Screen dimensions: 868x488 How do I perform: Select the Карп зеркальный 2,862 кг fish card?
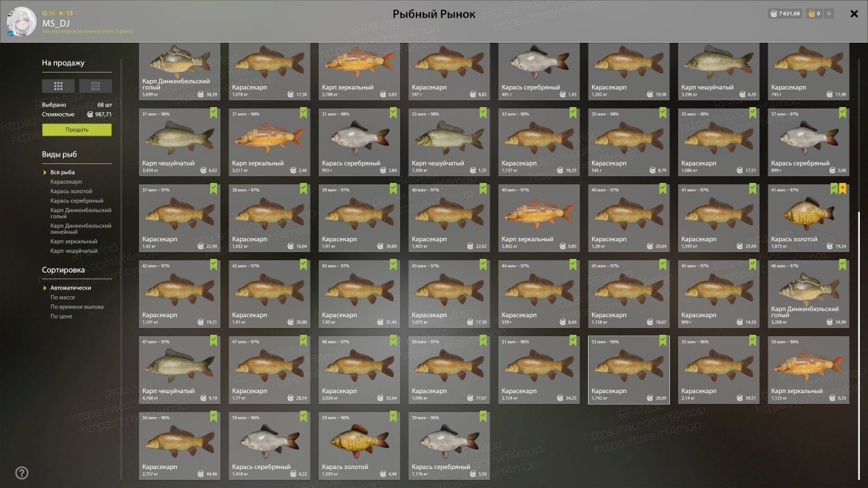pos(539,218)
